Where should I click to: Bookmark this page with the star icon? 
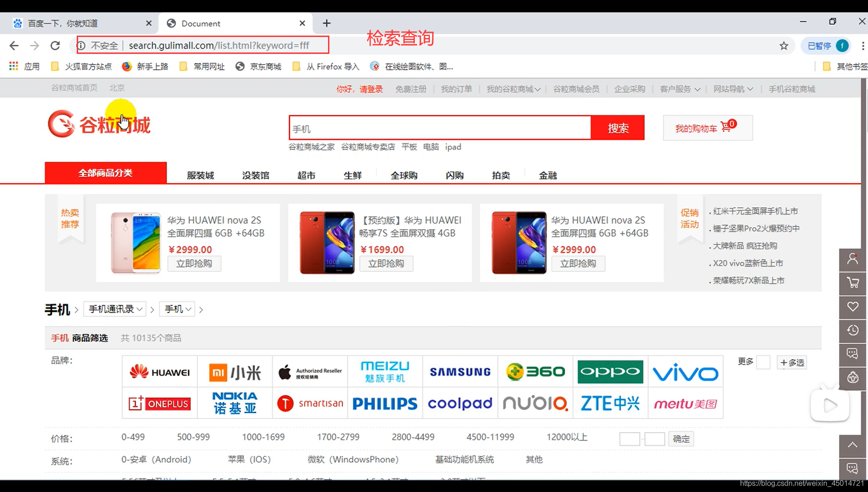pyautogui.click(x=784, y=46)
